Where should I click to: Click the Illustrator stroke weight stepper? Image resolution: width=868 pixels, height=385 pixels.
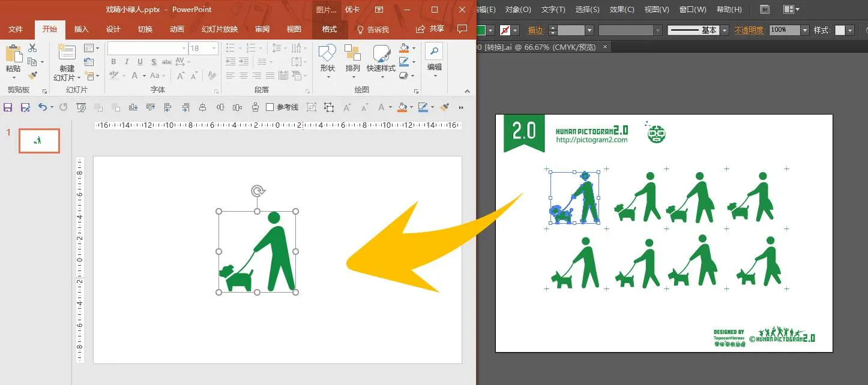[553, 30]
